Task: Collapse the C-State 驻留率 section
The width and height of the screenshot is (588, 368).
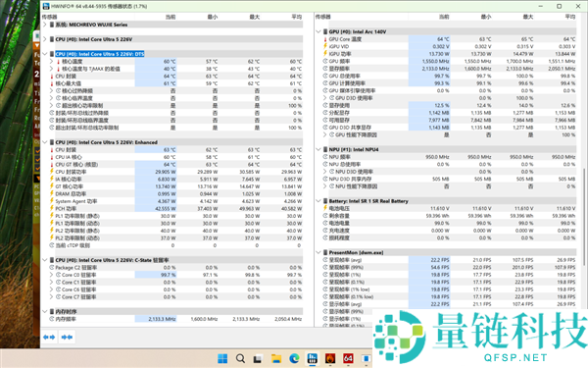Action: click(45, 260)
